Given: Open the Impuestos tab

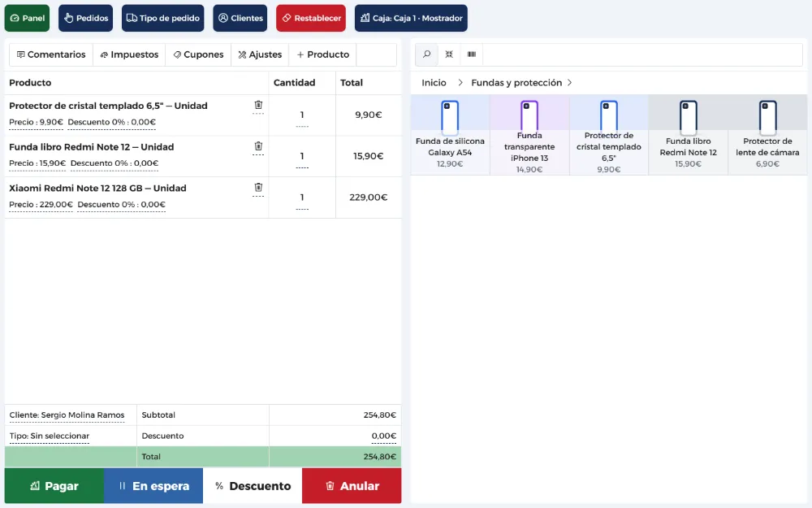Looking at the screenshot, I should 129,54.
